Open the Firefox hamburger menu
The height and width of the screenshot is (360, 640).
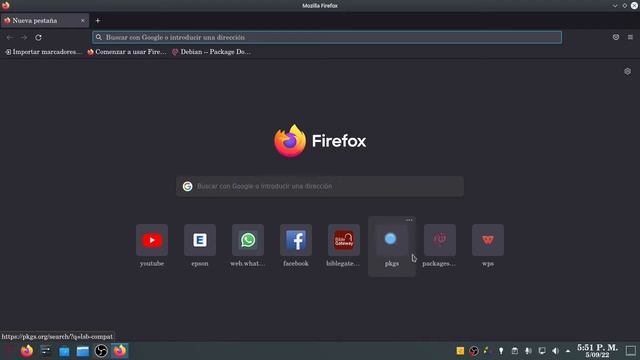[x=630, y=37]
